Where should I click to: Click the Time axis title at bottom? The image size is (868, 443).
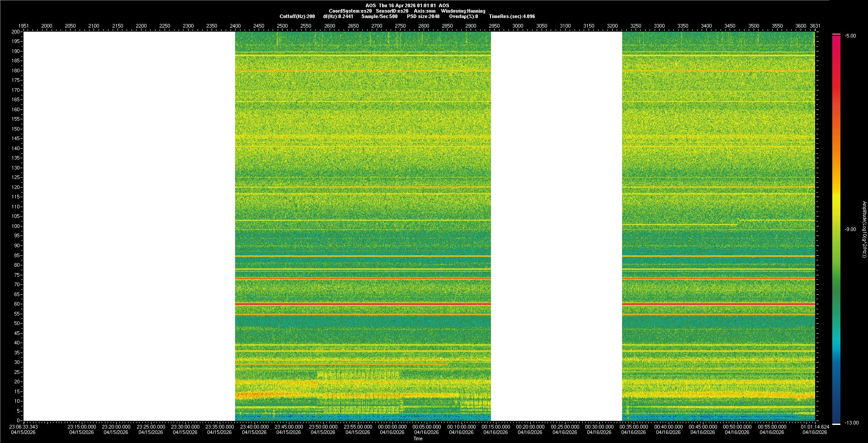click(x=418, y=438)
